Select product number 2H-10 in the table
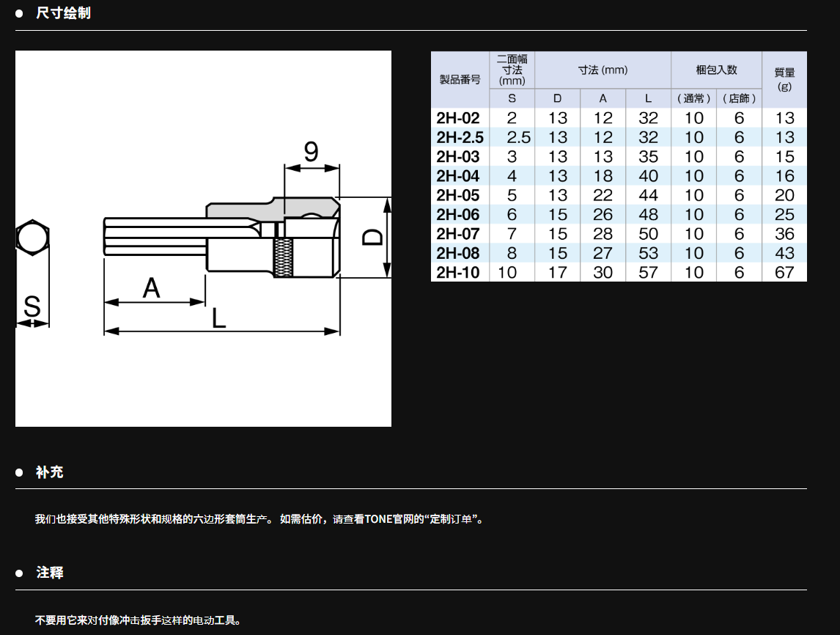 (458, 273)
